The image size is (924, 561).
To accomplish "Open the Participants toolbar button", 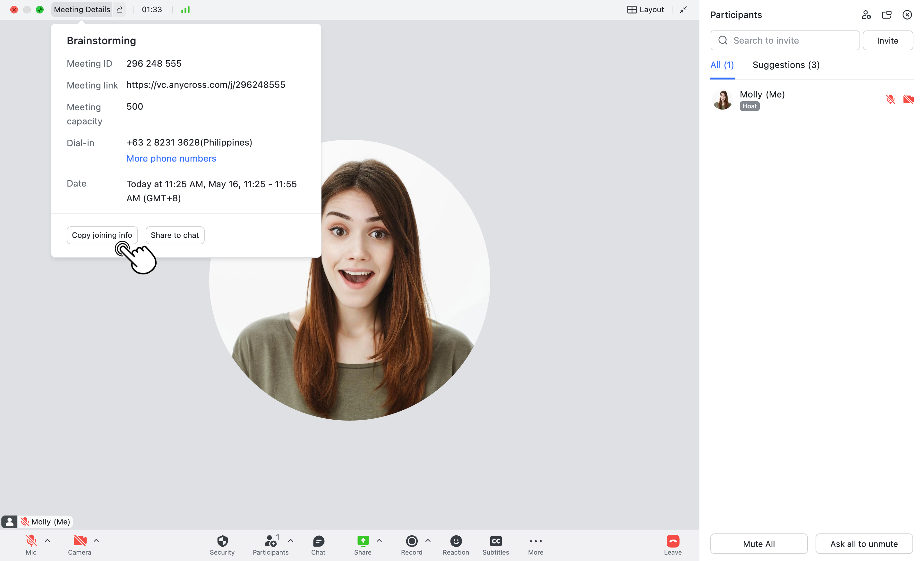I will pos(270,545).
